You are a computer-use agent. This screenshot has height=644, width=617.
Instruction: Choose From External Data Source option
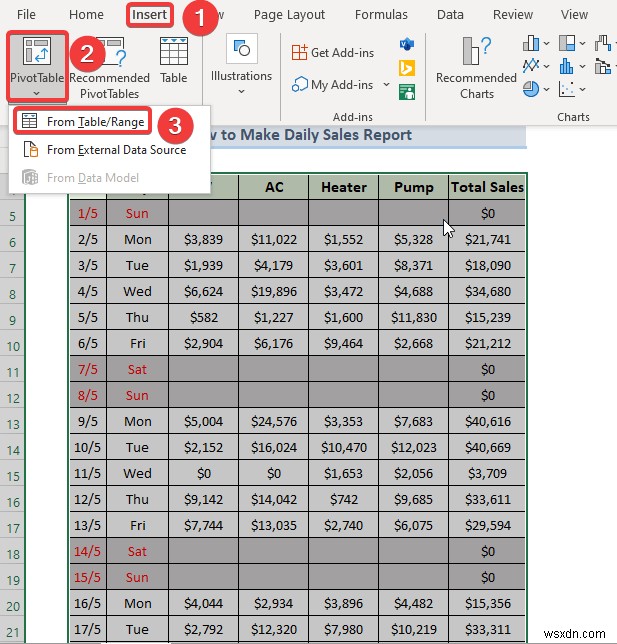pos(109,150)
